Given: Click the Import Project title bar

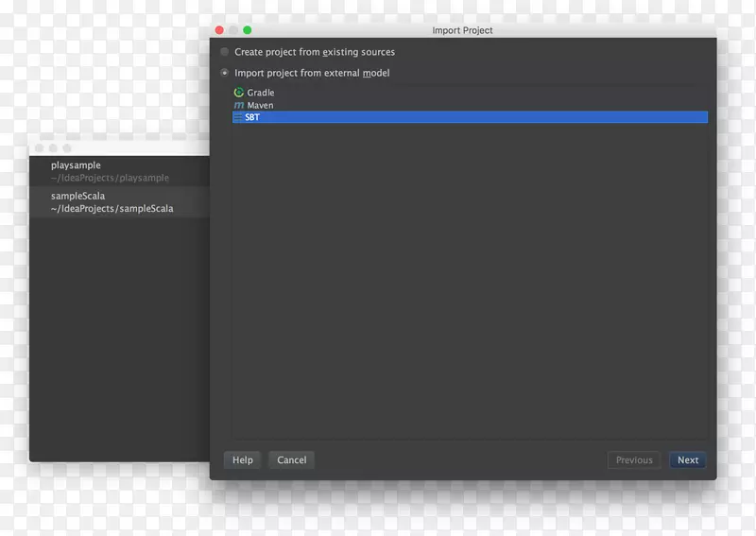Looking at the screenshot, I should click(x=462, y=30).
